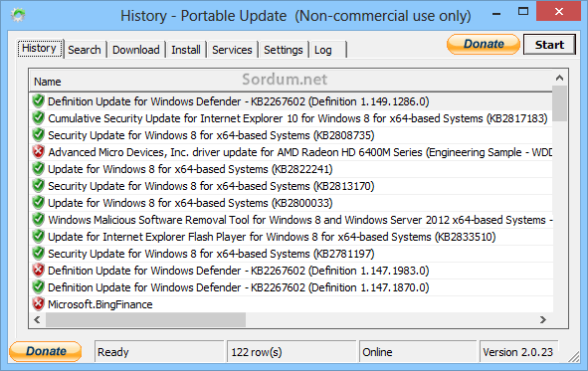This screenshot has width=588, height=371.
Task: Close the Portable Update window
Action: pos(558,12)
